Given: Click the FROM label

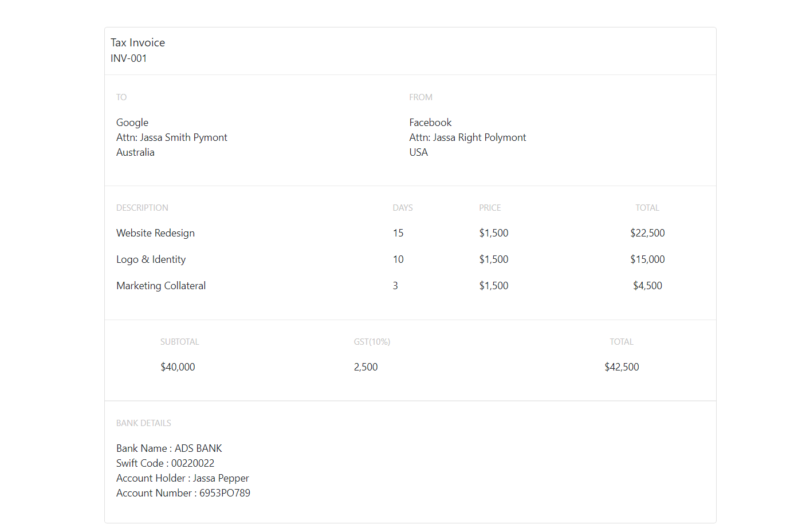Looking at the screenshot, I should 420,97.
